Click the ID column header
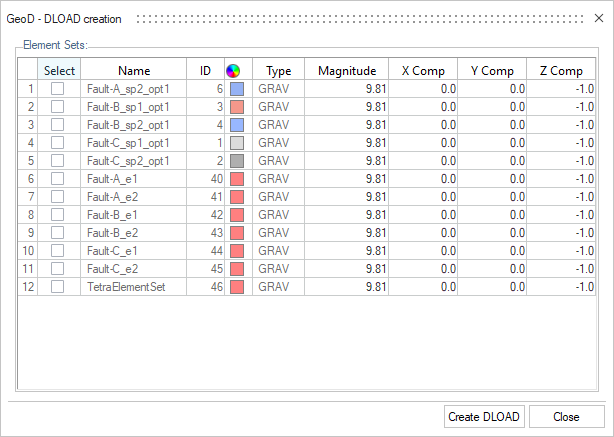Viewport: 614px width, 437px height. [x=206, y=69]
